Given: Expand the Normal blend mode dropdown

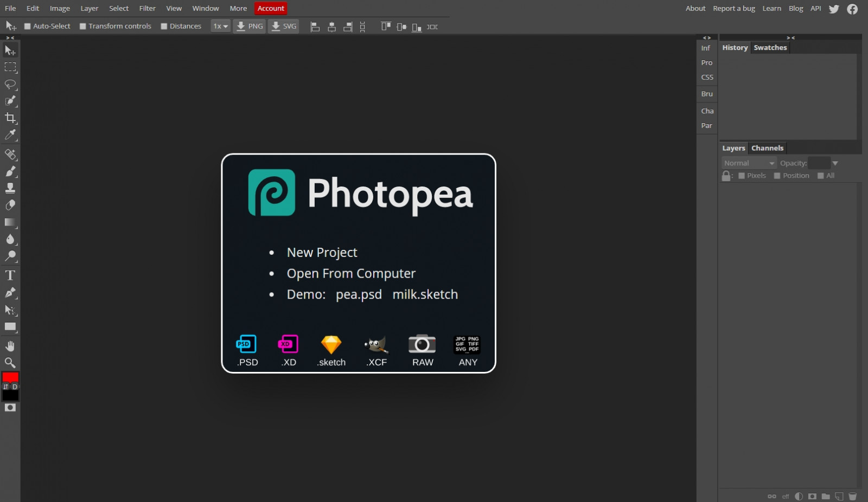Looking at the screenshot, I should pyautogui.click(x=749, y=163).
